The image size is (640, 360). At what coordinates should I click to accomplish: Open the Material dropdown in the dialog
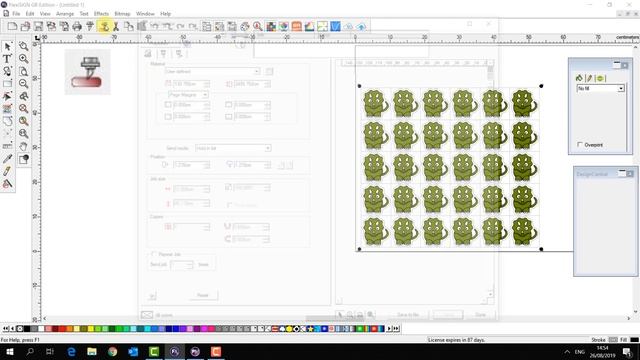click(212, 71)
